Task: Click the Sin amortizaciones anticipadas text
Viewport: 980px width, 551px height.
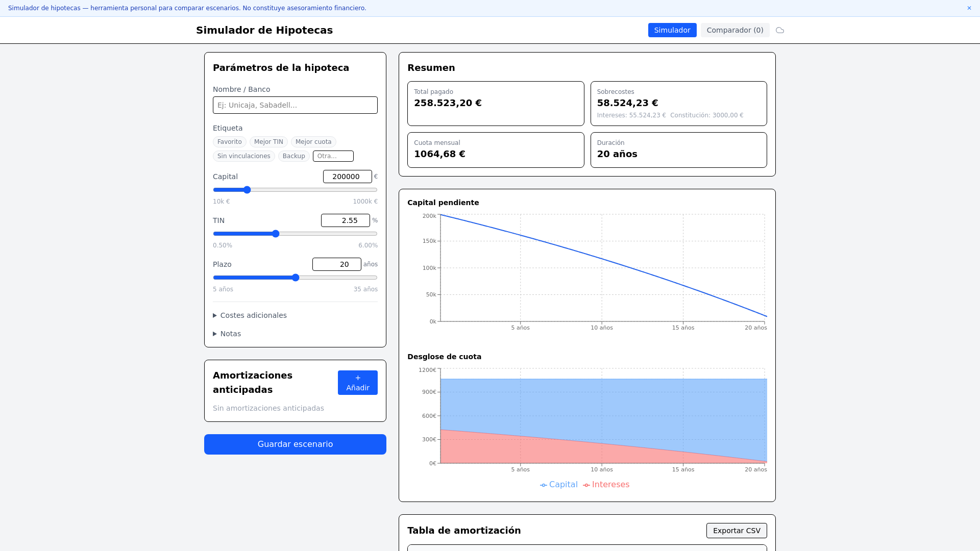Action: click(x=268, y=408)
